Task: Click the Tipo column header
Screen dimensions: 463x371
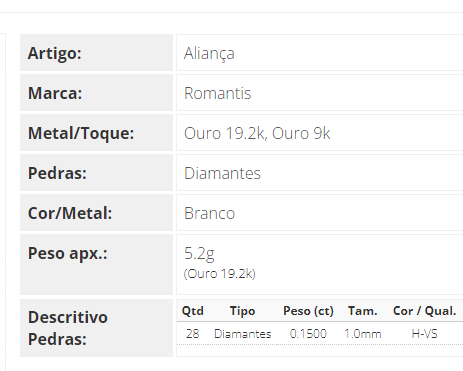Action: pos(242,311)
